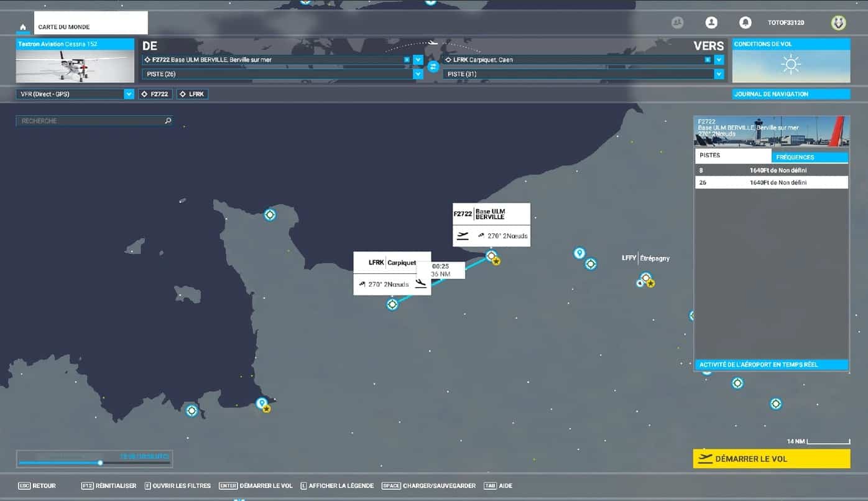Select the LFFY Étrépagny airport marker
This screenshot has width=868, height=501.
(645, 278)
